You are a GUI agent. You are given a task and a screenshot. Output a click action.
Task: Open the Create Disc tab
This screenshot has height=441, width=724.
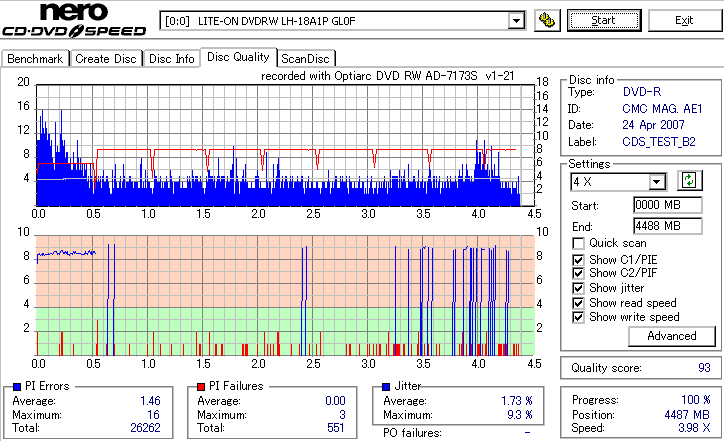(106, 59)
